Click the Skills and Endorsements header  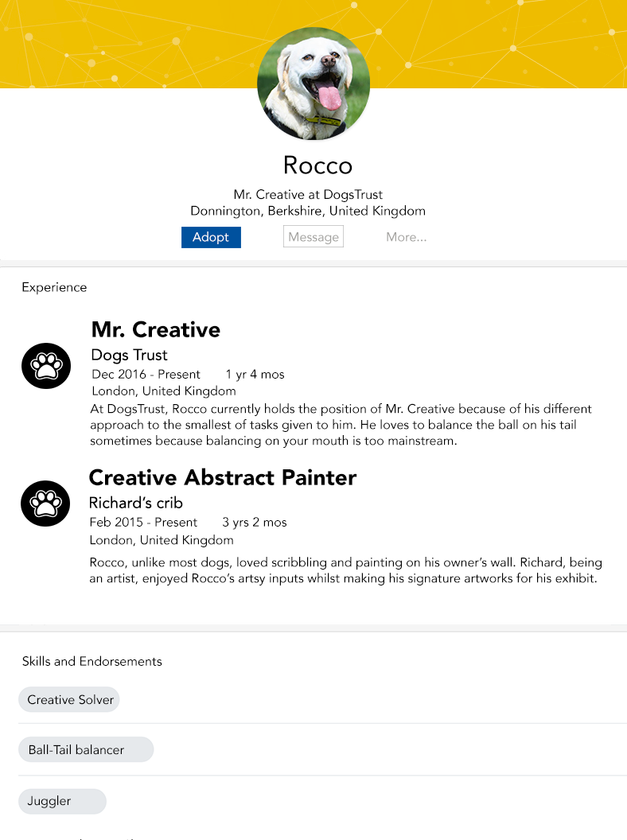[x=92, y=662]
